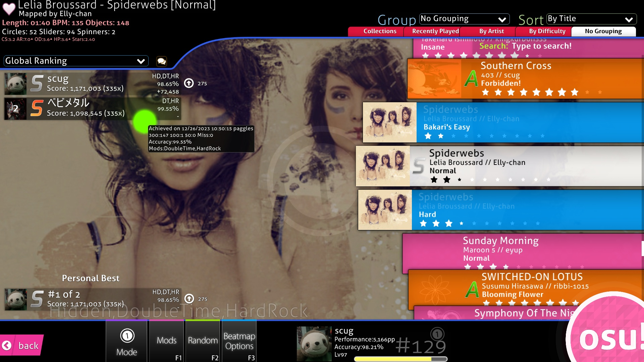Click scug's avatar in the top leaderboard row
Viewport: 644px width, 362px height.
(x=15, y=84)
